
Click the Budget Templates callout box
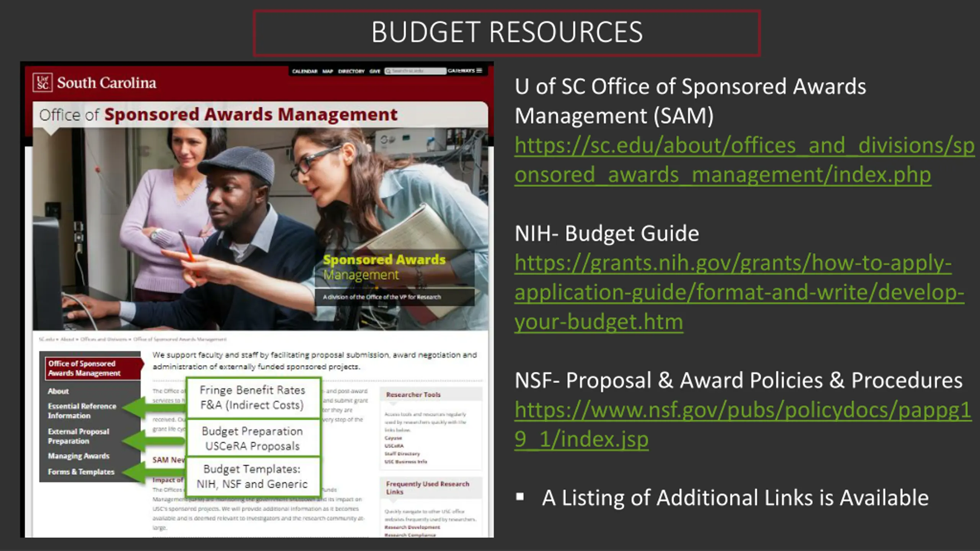tap(252, 476)
